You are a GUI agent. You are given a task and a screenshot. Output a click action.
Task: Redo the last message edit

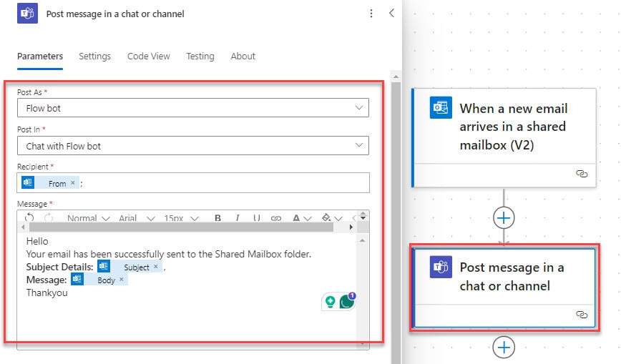coord(49,217)
